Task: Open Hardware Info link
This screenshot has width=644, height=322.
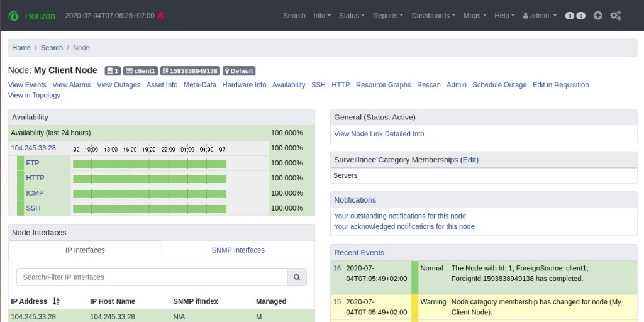Action: click(245, 85)
